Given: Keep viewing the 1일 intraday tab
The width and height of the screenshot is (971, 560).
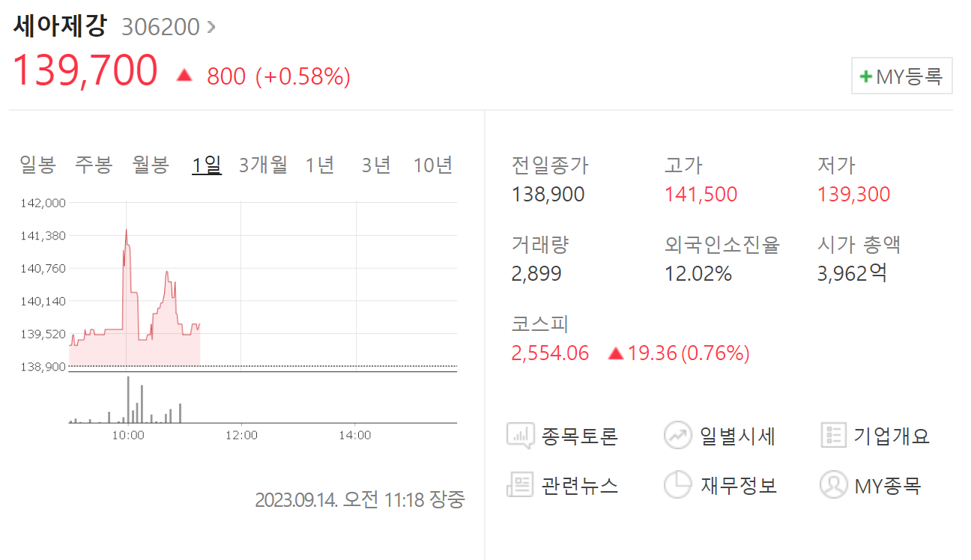Looking at the screenshot, I should (x=206, y=165).
